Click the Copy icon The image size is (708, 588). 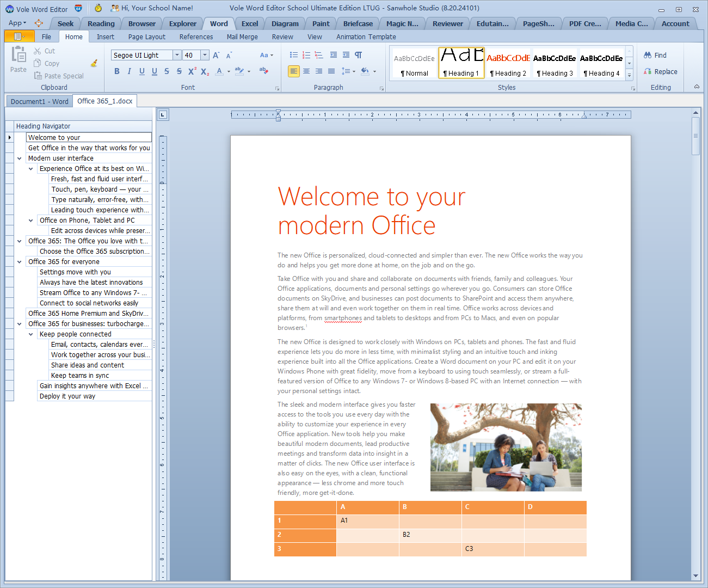(x=38, y=63)
